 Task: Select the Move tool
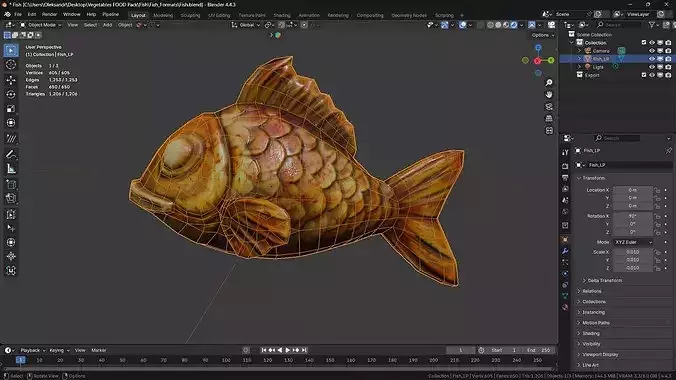click(11, 80)
